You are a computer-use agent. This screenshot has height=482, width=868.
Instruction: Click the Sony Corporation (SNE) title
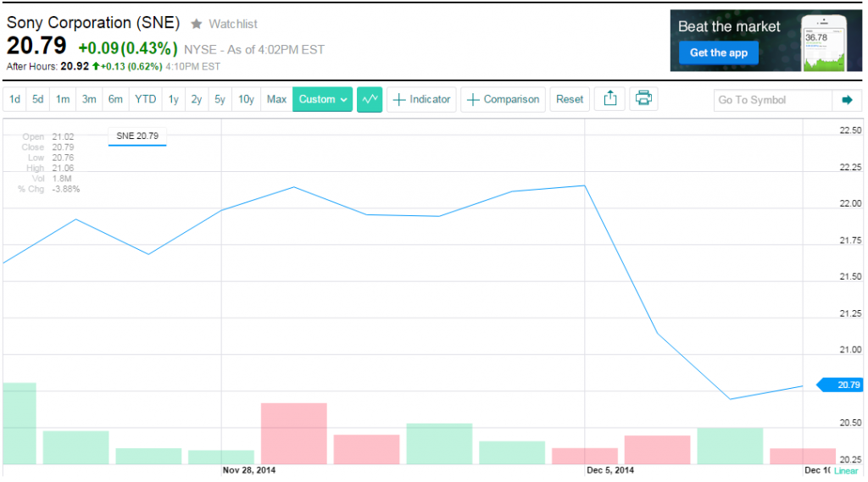pyautogui.click(x=93, y=23)
